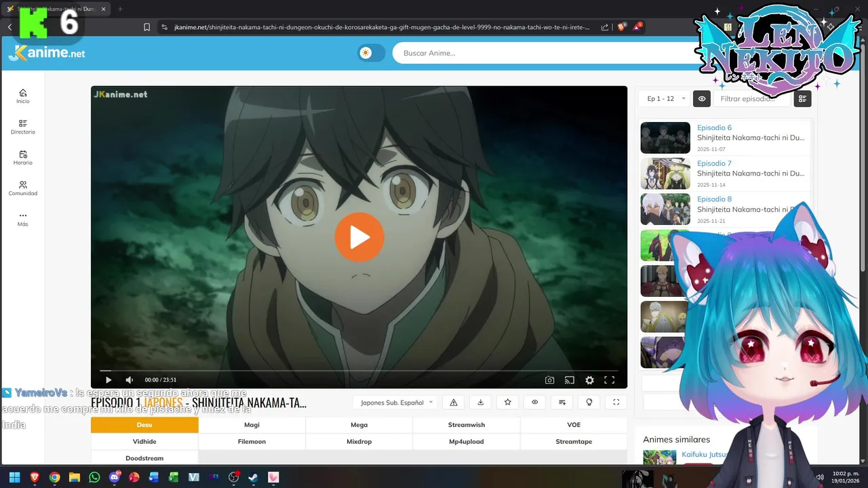This screenshot has width=868, height=488.
Task: Bookmark this page in the address bar
Action: pos(146,27)
